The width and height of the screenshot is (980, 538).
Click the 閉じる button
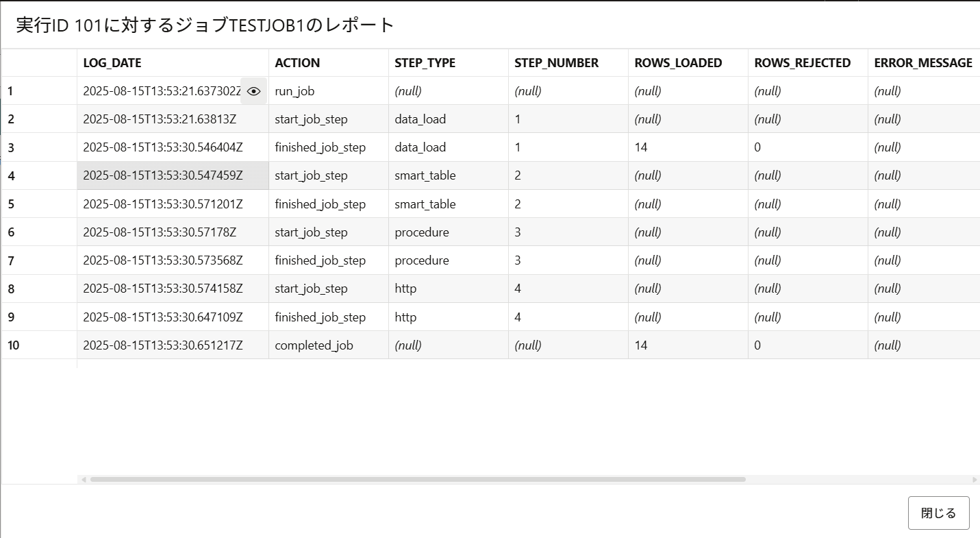pos(938,513)
